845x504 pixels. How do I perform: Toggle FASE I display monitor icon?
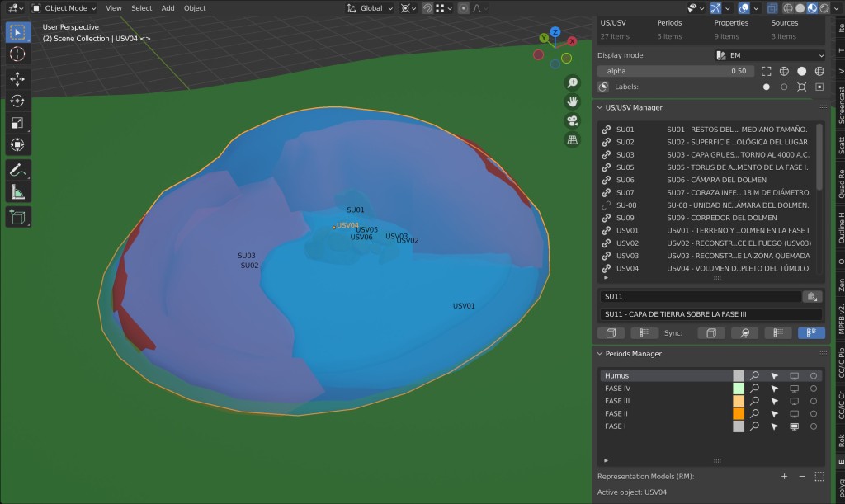[794, 426]
